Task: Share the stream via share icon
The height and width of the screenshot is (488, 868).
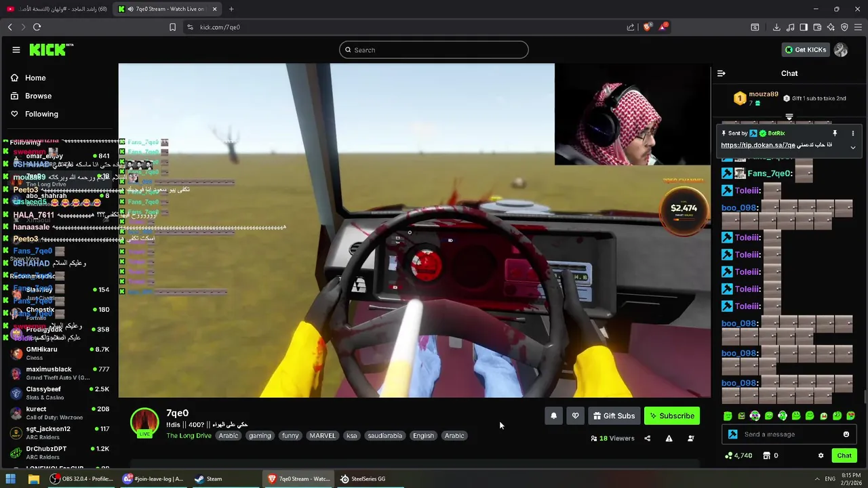Action: point(647,439)
